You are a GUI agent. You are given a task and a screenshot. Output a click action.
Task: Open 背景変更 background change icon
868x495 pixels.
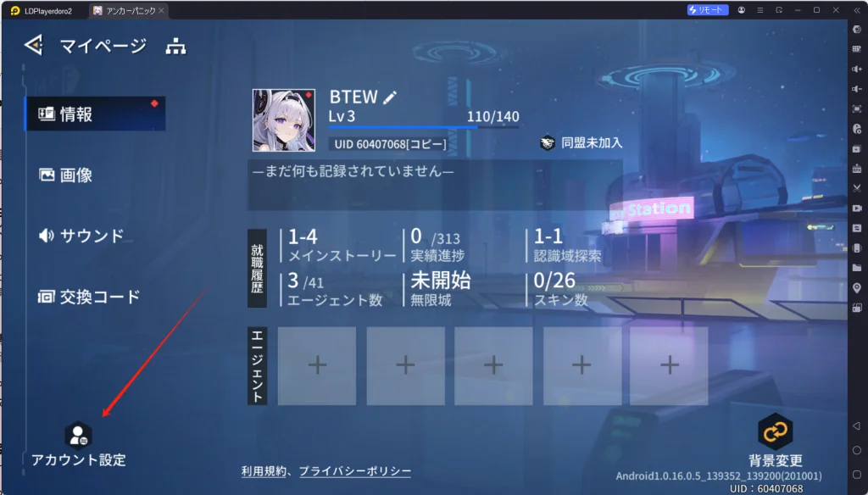point(776,431)
